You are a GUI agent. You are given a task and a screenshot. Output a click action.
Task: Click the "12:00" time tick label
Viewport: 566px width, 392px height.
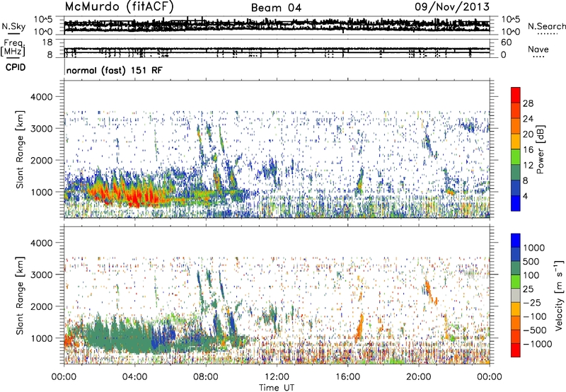[277, 377]
